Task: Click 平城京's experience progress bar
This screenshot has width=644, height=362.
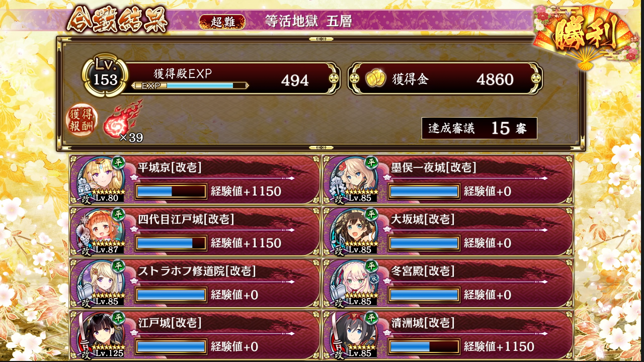Action: coord(171,191)
